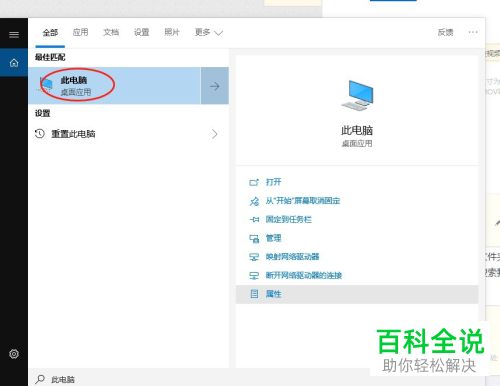The width and height of the screenshot is (500, 386).
Task: Select the 重置此电脑 settings result
Action: pos(129,134)
